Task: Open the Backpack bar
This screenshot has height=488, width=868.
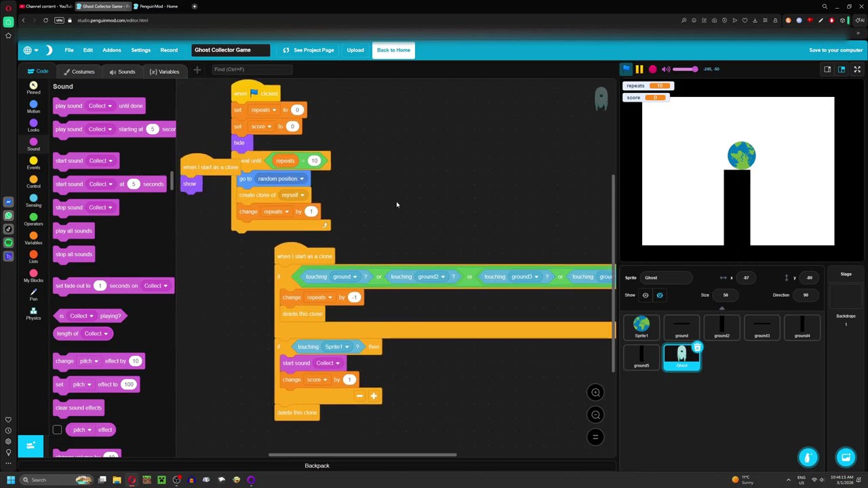Action: tap(317, 466)
